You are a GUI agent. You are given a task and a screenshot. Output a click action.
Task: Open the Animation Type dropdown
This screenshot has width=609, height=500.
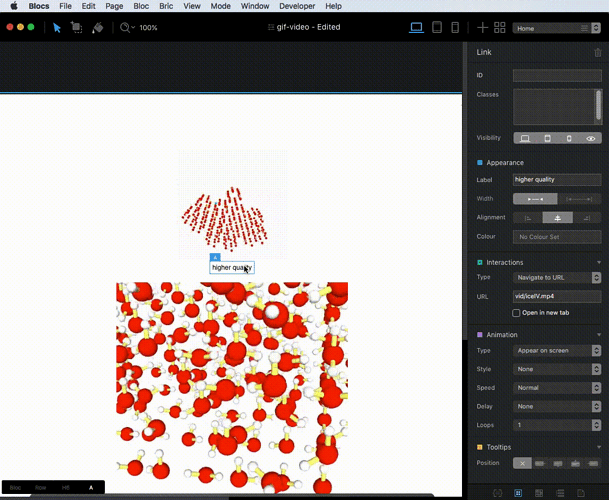click(x=557, y=351)
